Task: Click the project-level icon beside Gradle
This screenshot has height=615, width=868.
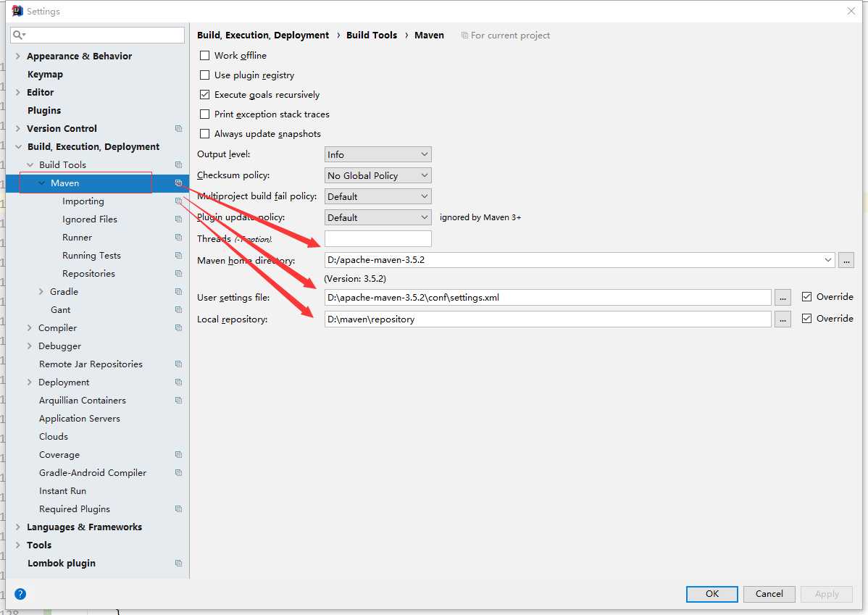Action: pyautogui.click(x=178, y=291)
